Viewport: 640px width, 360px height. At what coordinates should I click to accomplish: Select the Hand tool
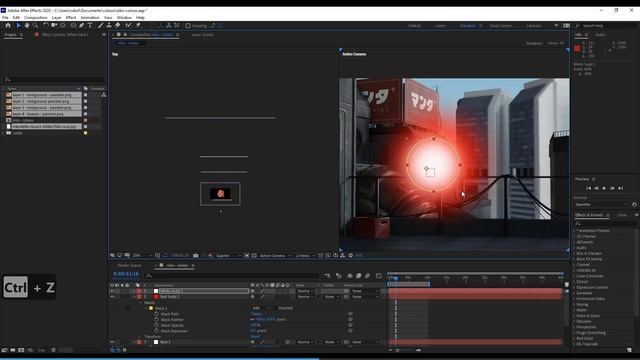pyautogui.click(x=27, y=25)
